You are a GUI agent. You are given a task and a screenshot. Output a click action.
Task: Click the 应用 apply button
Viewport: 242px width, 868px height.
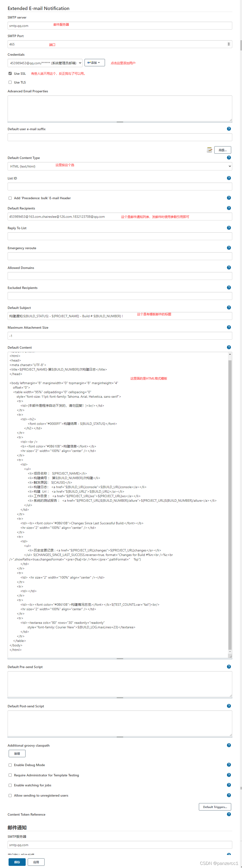coord(36,862)
